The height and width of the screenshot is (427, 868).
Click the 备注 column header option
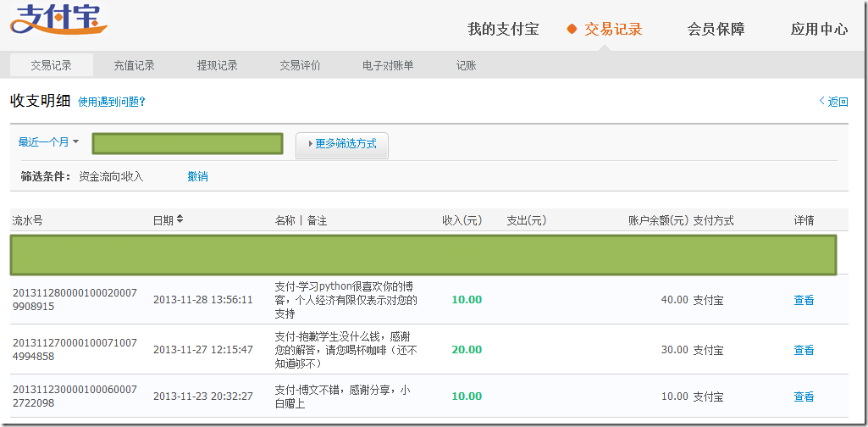317,220
